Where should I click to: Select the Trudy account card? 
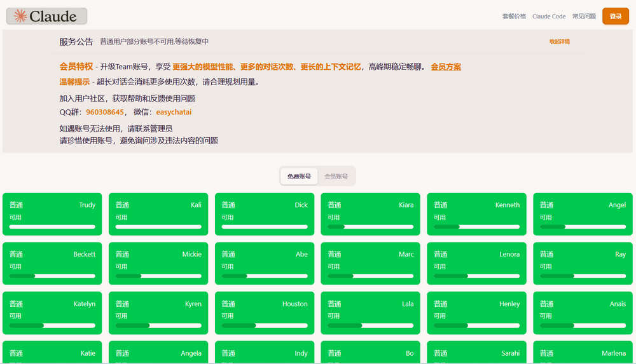[52, 214]
